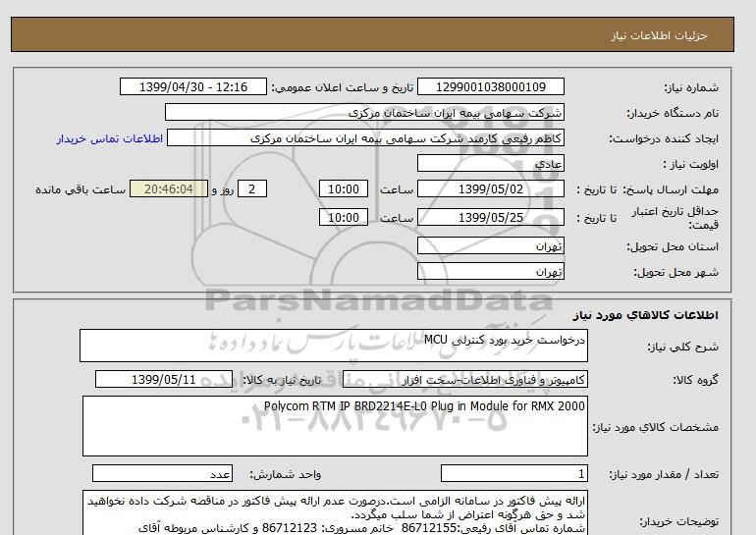Click the buyer organization name field
756x535 pixels.
point(364,112)
